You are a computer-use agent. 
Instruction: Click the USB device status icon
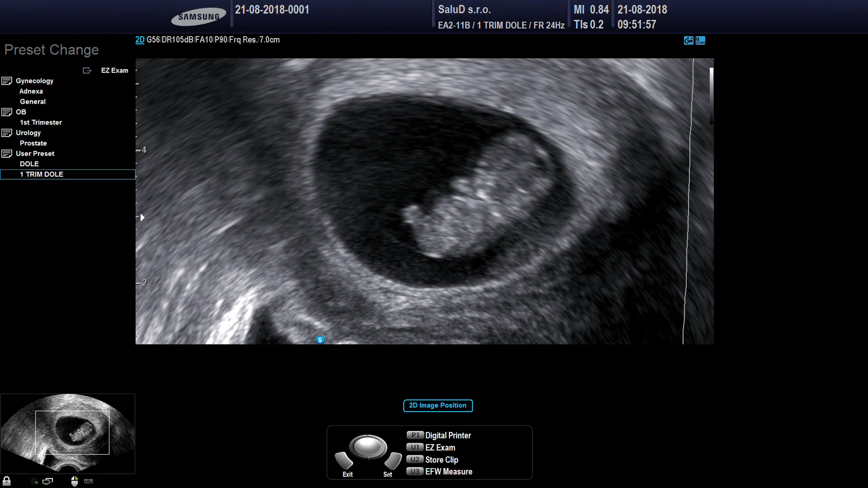pyautogui.click(x=89, y=481)
